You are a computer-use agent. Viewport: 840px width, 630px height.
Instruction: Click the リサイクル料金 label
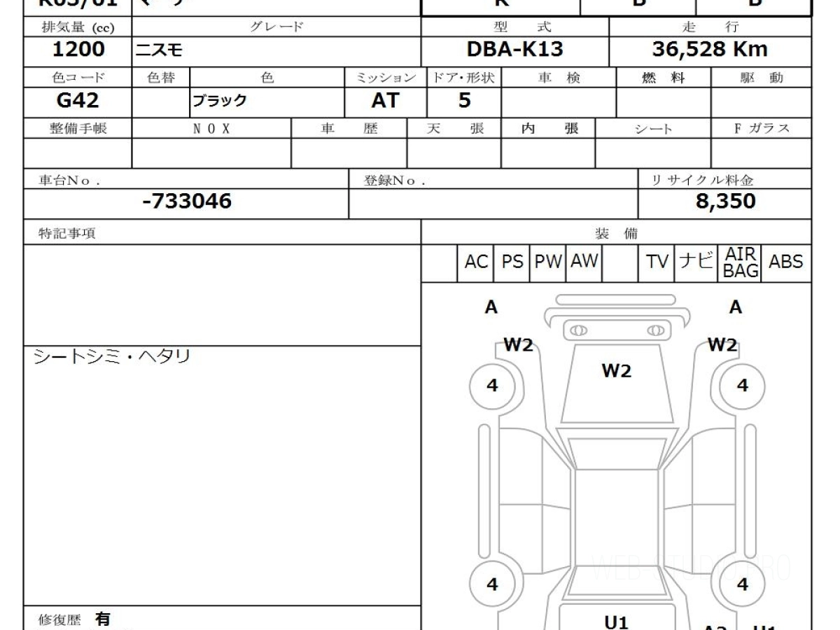[703, 180]
